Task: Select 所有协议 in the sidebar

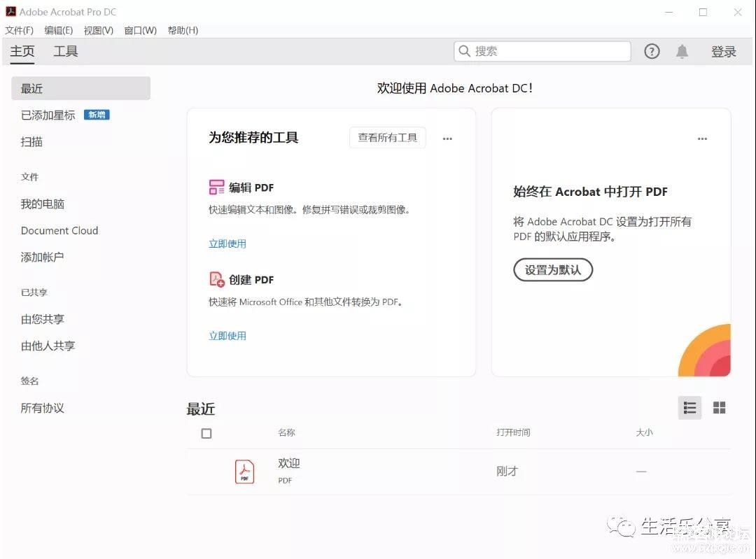Action: [43, 408]
